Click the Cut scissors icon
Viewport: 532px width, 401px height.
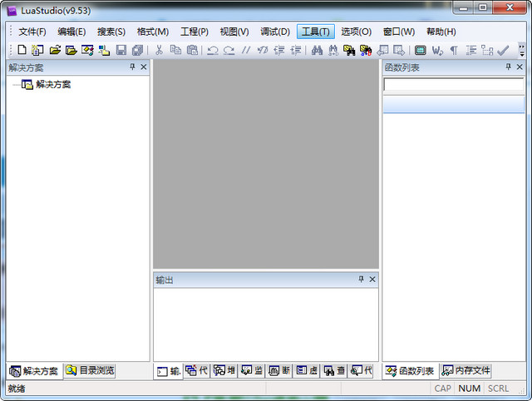click(x=160, y=51)
